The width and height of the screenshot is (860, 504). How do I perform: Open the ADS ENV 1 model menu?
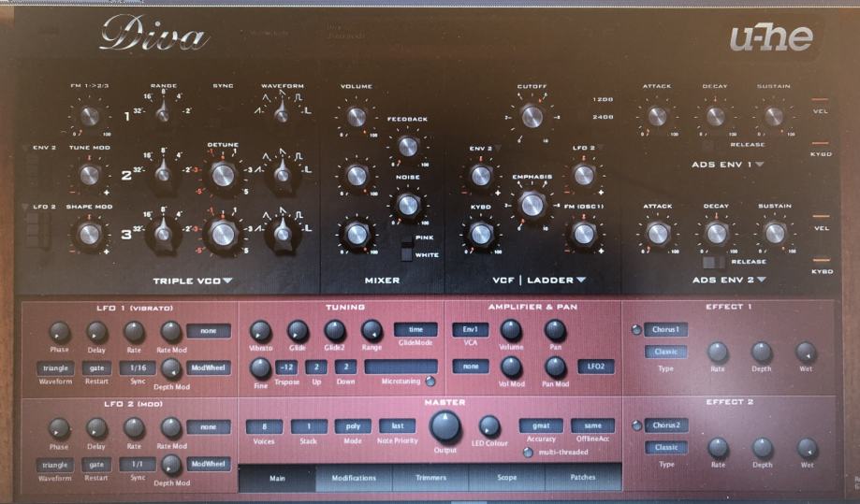click(x=727, y=165)
